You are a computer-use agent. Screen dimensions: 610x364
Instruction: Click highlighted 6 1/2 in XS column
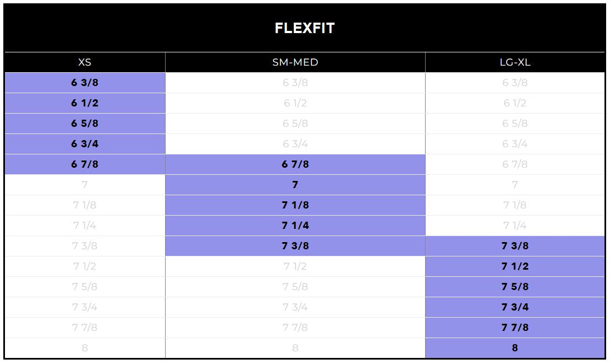coord(85,103)
